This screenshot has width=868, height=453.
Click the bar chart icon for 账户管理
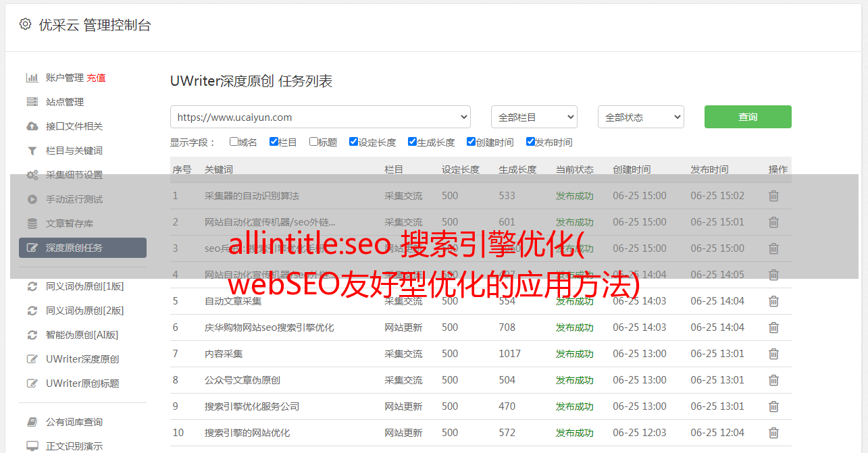(32, 78)
